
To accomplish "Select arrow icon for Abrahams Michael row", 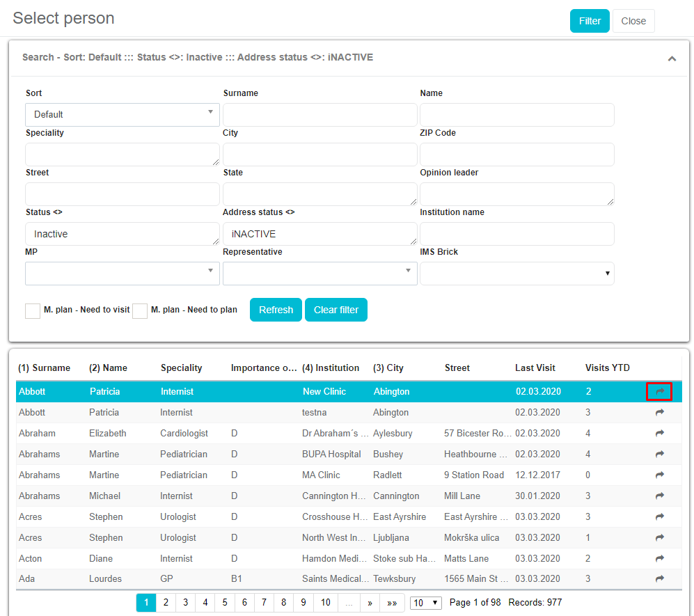I will (x=659, y=496).
